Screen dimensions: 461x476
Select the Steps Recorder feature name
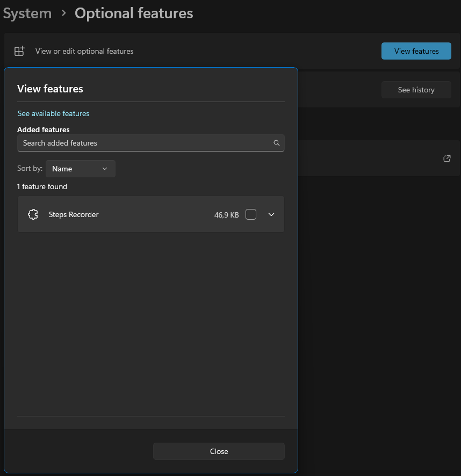click(74, 214)
